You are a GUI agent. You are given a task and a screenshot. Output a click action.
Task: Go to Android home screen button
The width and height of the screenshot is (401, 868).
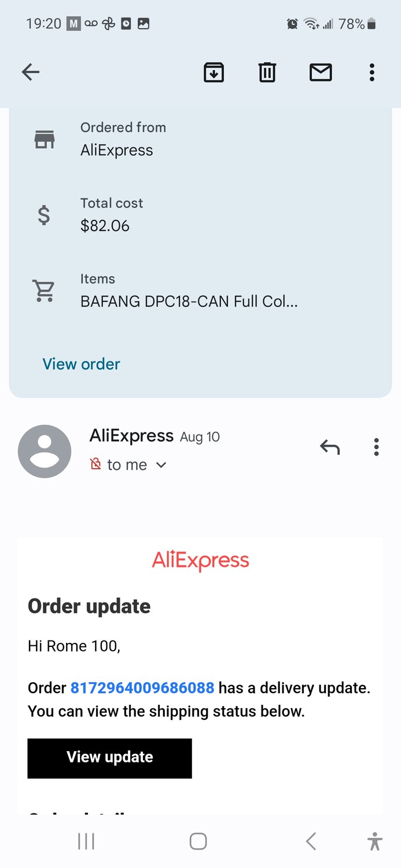(198, 841)
